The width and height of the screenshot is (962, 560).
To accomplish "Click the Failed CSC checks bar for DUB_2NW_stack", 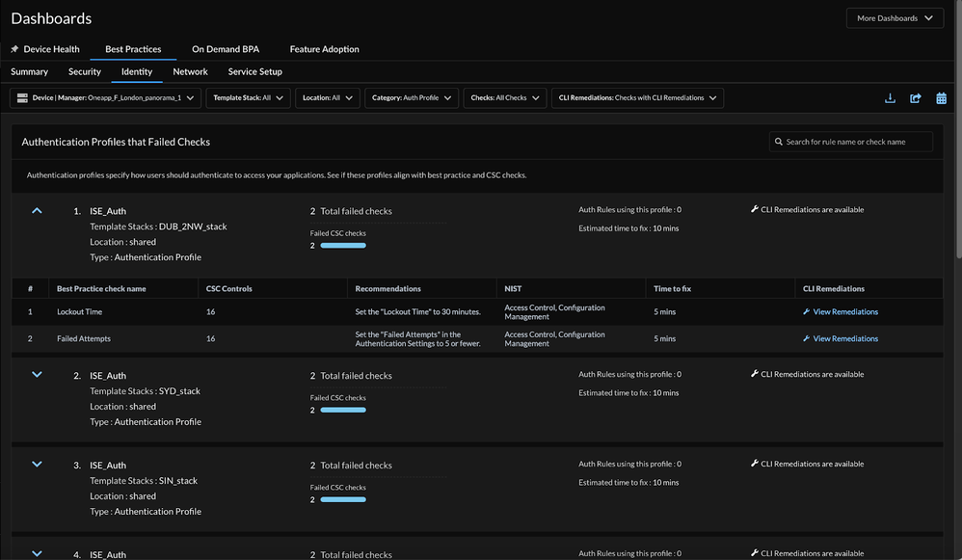I will coord(343,246).
